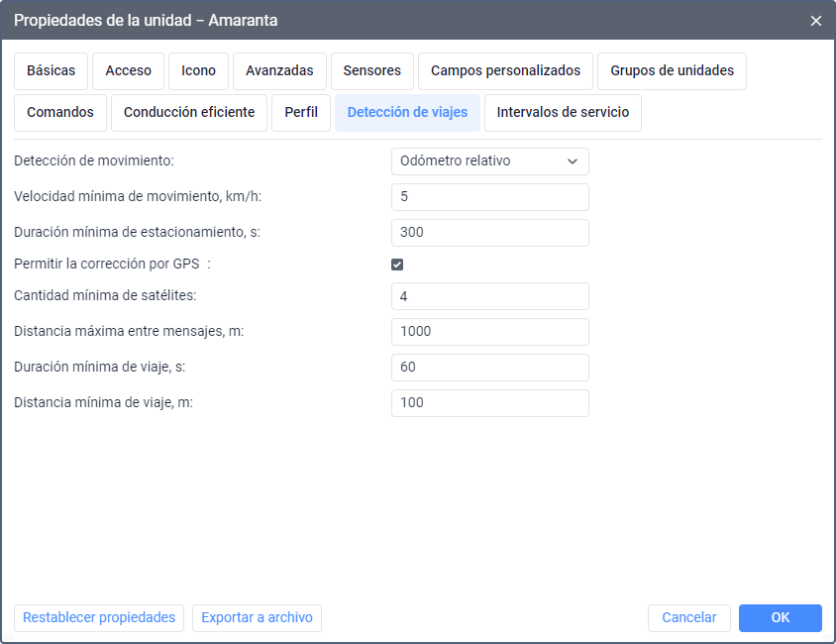This screenshot has width=836, height=644.
Task: Select the maximum distance between messages field
Action: 490,332
